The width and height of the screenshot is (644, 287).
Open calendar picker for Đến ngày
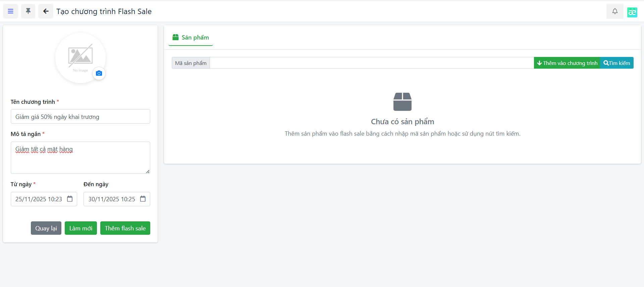pyautogui.click(x=143, y=199)
